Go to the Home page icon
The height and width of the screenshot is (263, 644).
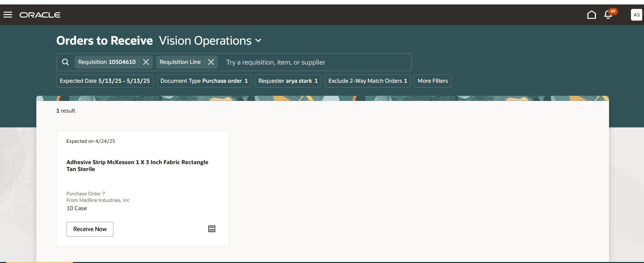[592, 15]
